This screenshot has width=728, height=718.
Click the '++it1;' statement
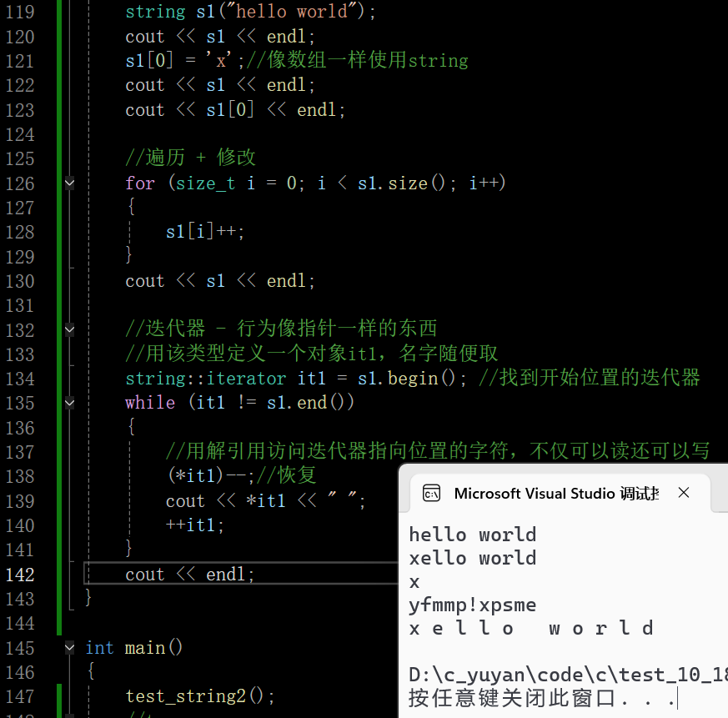click(x=195, y=525)
